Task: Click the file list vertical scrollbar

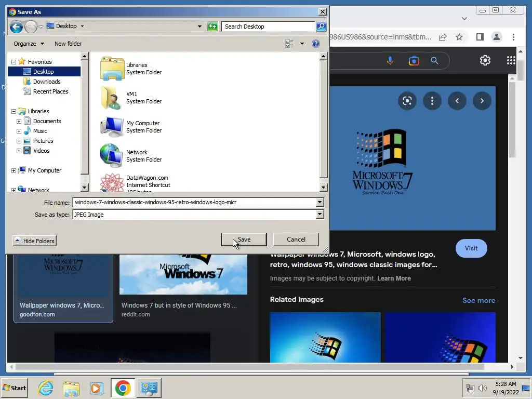Action: [323, 119]
